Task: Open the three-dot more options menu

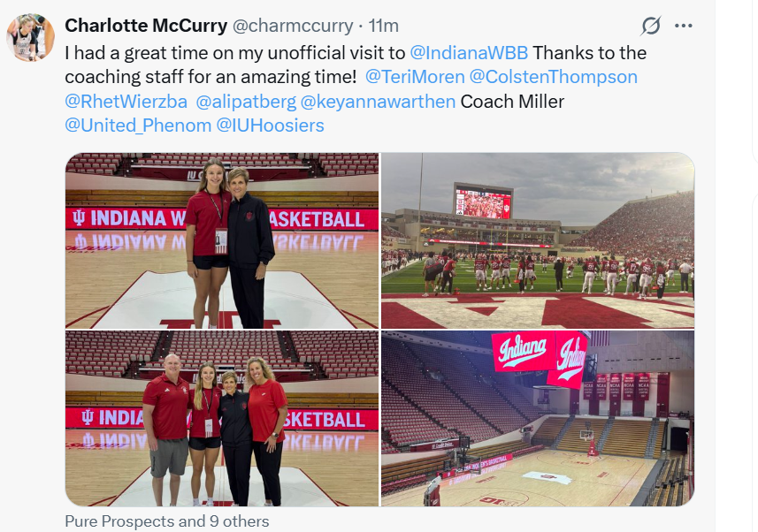Action: [x=683, y=26]
